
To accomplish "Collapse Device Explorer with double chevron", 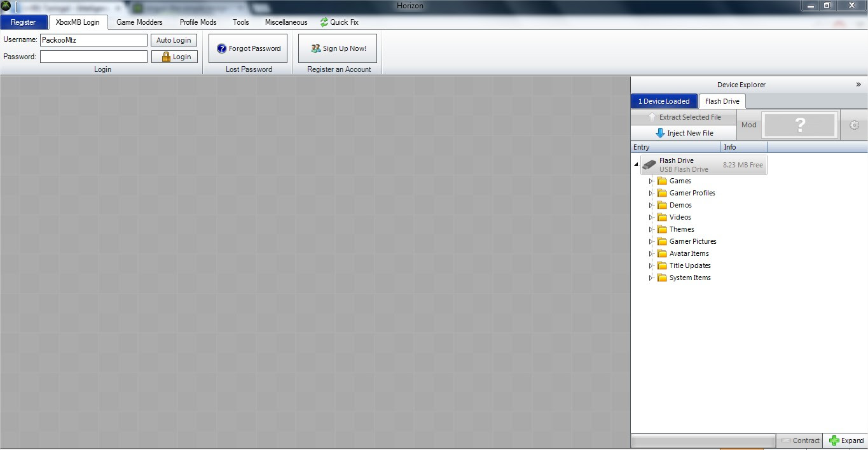I will click(x=858, y=85).
